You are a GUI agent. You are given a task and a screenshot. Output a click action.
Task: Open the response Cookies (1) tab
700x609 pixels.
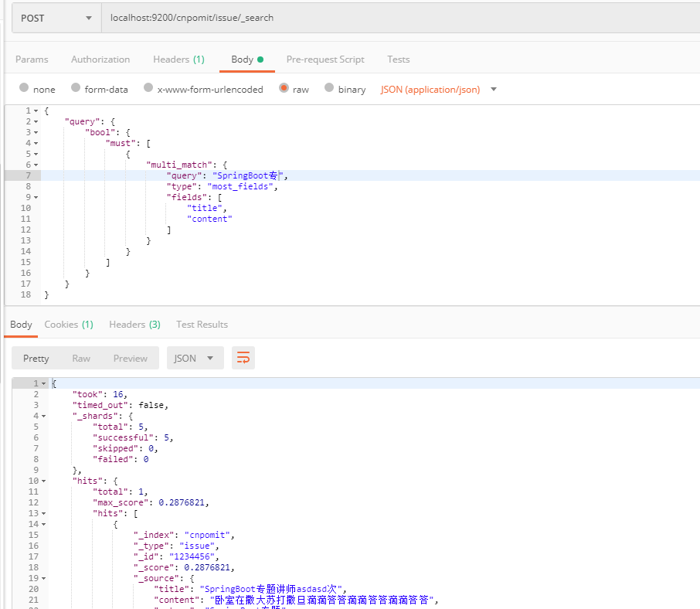[69, 325]
